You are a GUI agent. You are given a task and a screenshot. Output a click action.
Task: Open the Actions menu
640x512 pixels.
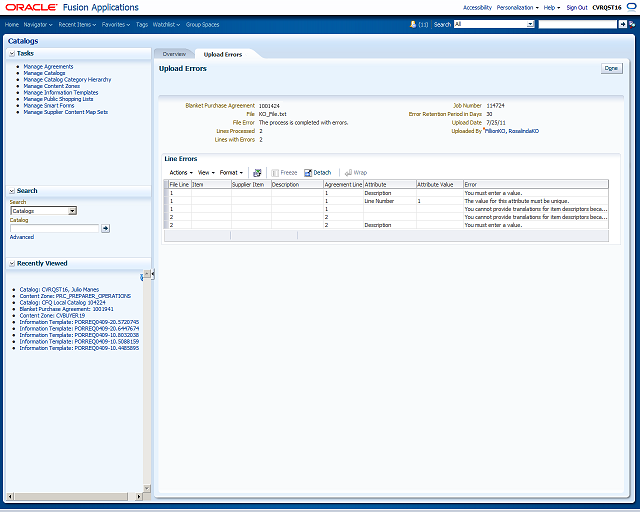tap(181, 173)
